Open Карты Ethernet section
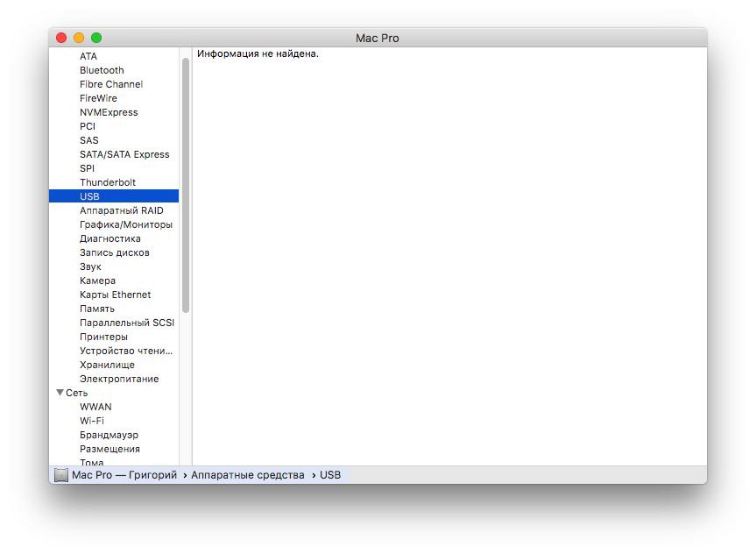Image resolution: width=756 pixels, height=554 pixels. (x=116, y=295)
